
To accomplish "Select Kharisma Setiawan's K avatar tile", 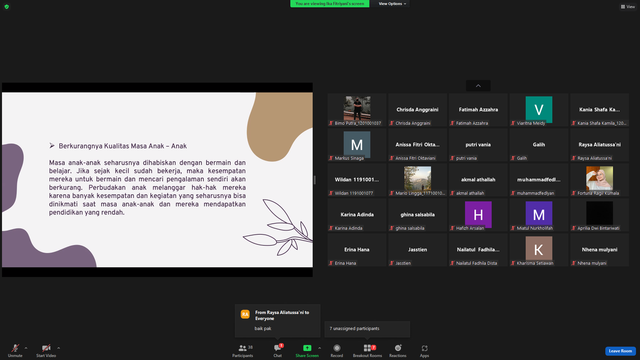I will pyautogui.click(x=539, y=250).
